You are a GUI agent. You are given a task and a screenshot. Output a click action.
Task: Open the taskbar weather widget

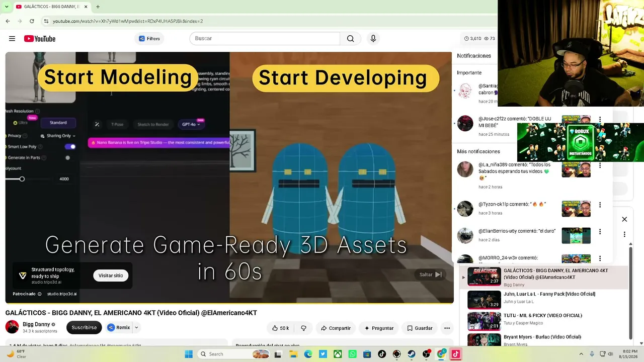[x=16, y=354]
